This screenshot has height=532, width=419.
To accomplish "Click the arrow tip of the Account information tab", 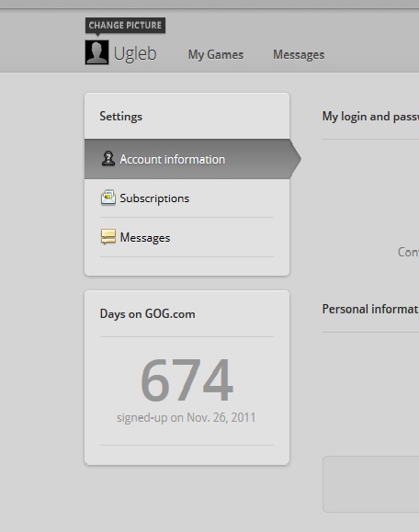I will click(296, 159).
